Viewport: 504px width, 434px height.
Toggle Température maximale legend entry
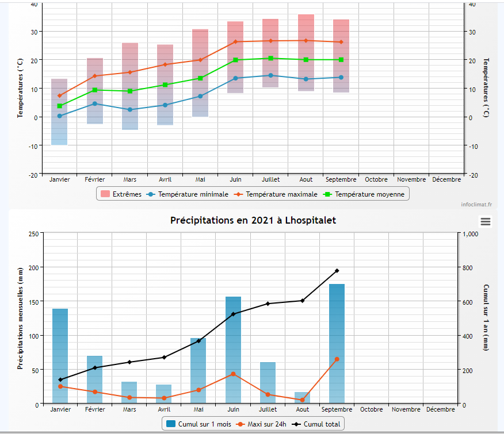[276, 194]
